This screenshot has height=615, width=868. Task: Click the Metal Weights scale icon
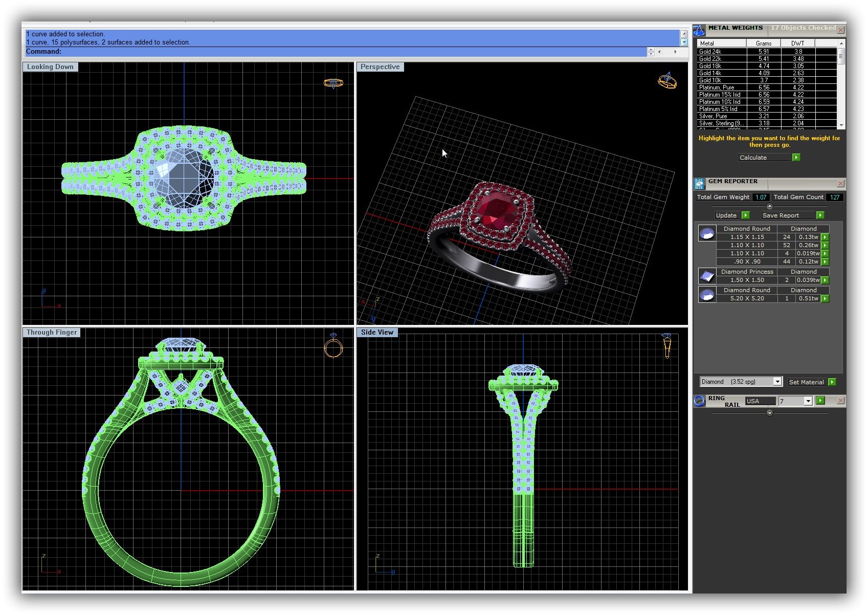[x=699, y=30]
